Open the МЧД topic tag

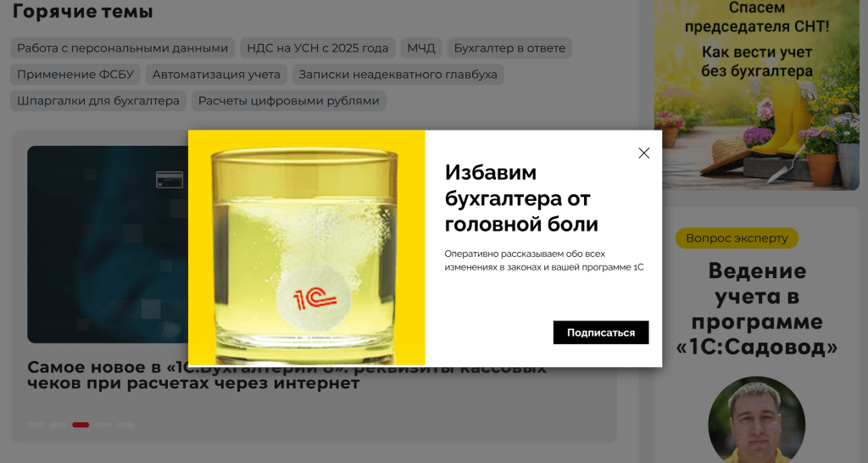[421, 48]
